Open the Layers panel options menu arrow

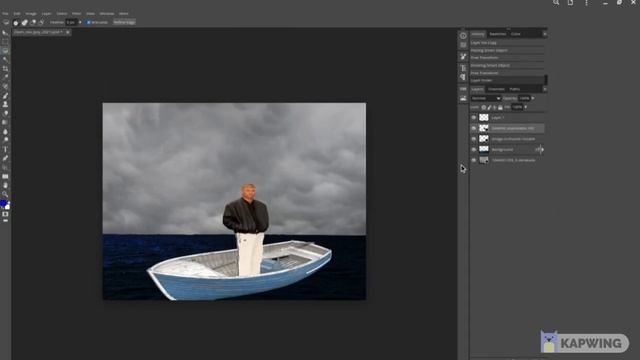click(545, 89)
